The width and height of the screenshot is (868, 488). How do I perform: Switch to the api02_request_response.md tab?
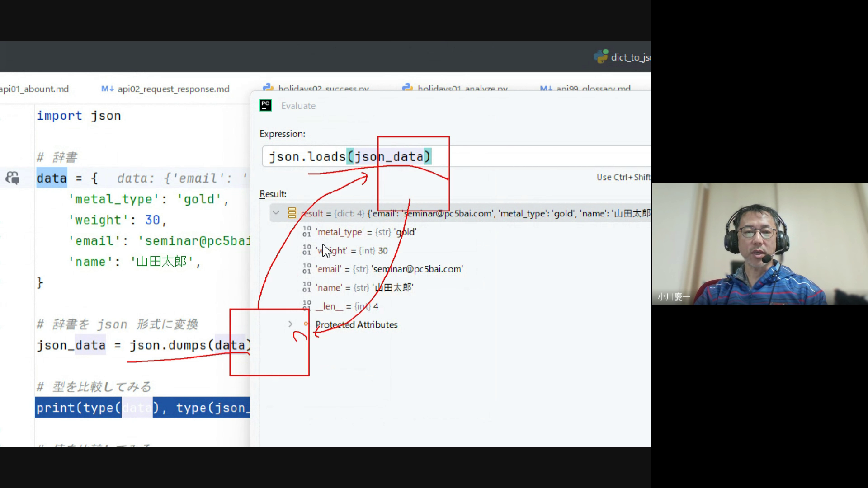[173, 89]
